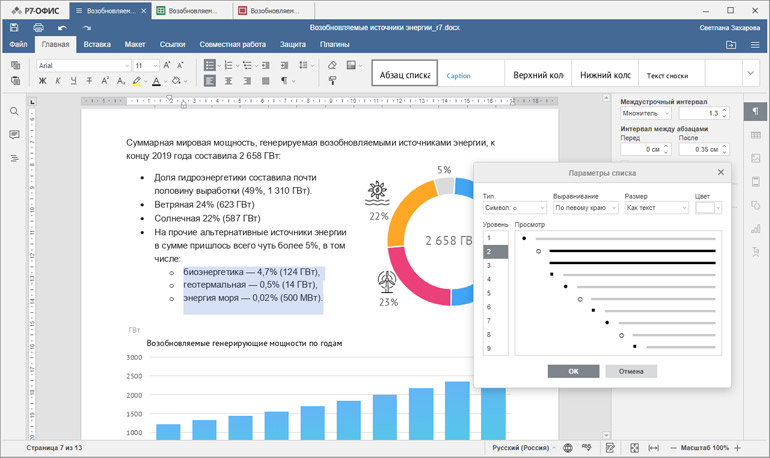The width and height of the screenshot is (770, 458).
Task: Open the Arial font name dropdown
Action: (80, 65)
